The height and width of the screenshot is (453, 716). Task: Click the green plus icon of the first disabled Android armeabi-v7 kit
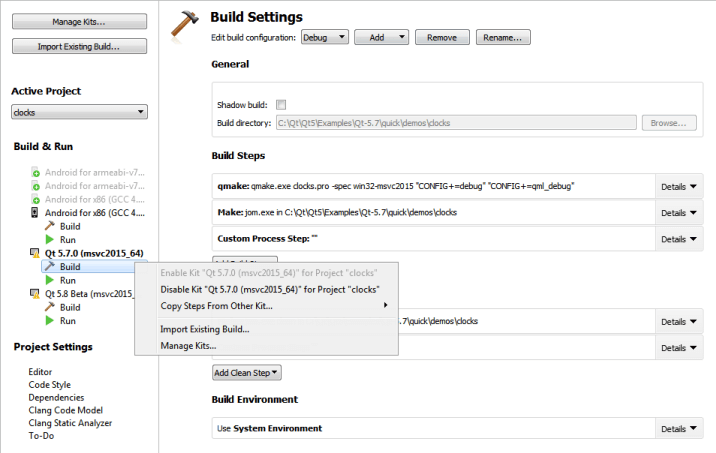click(x=36, y=172)
